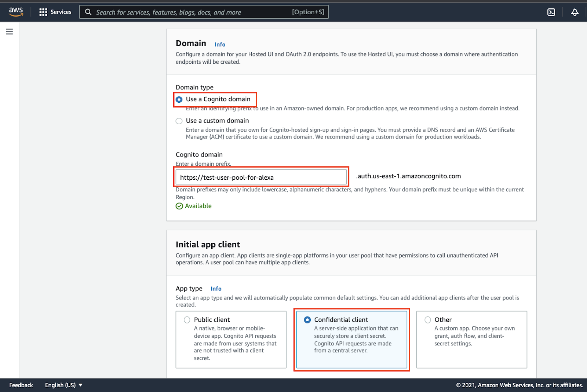Viewport: 587px width, 392px height.
Task: Click the Cognito domain prefix field
Action: [x=261, y=177]
